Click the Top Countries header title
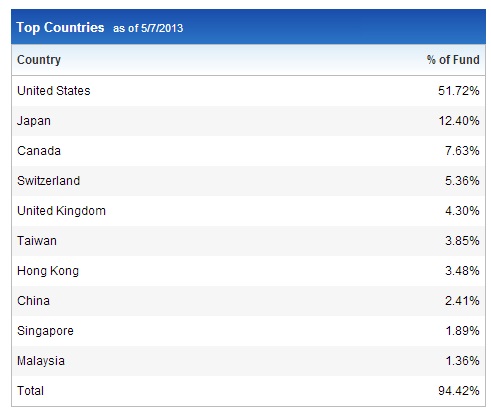This screenshot has height=413, width=491. click(x=60, y=27)
